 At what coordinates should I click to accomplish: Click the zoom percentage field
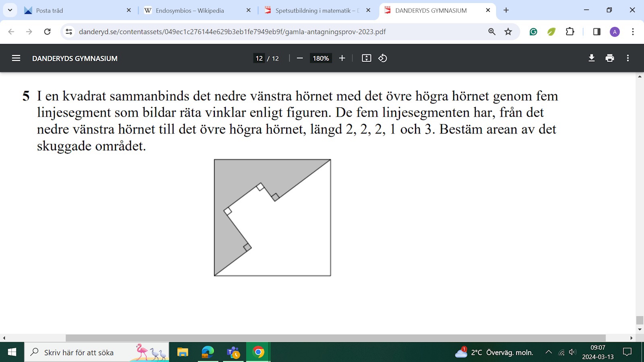pyautogui.click(x=321, y=58)
